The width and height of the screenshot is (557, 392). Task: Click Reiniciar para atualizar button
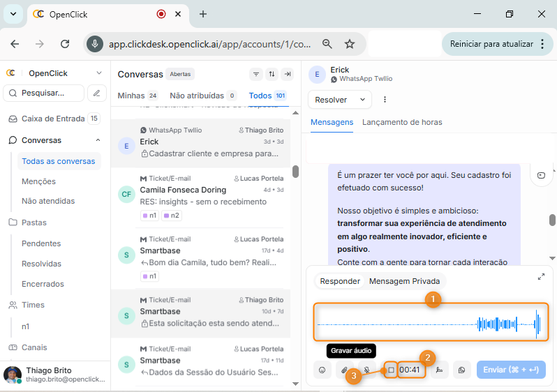click(491, 44)
